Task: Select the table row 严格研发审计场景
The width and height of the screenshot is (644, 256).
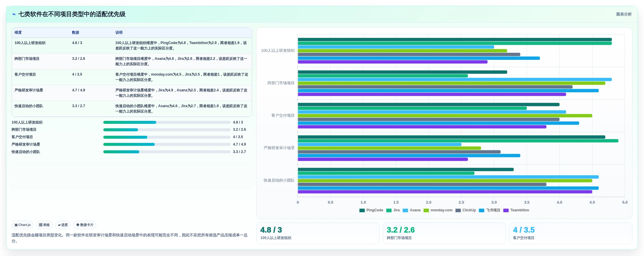Action: coord(132,93)
